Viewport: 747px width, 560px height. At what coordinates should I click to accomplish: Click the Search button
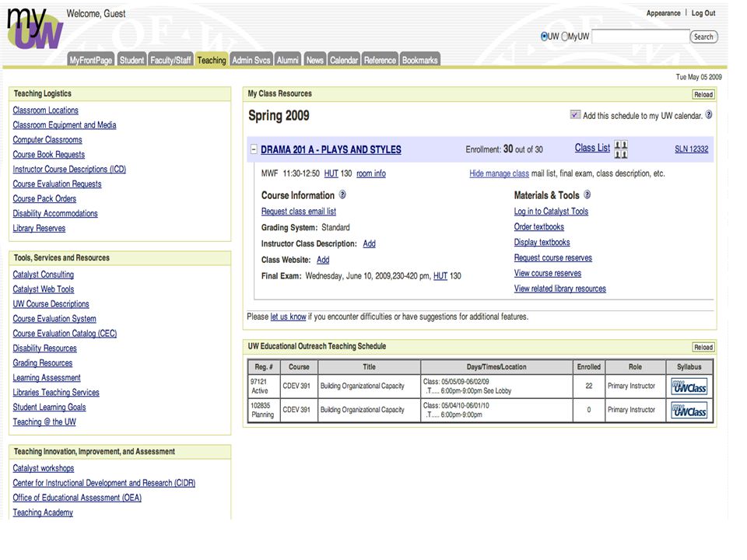pyautogui.click(x=703, y=37)
